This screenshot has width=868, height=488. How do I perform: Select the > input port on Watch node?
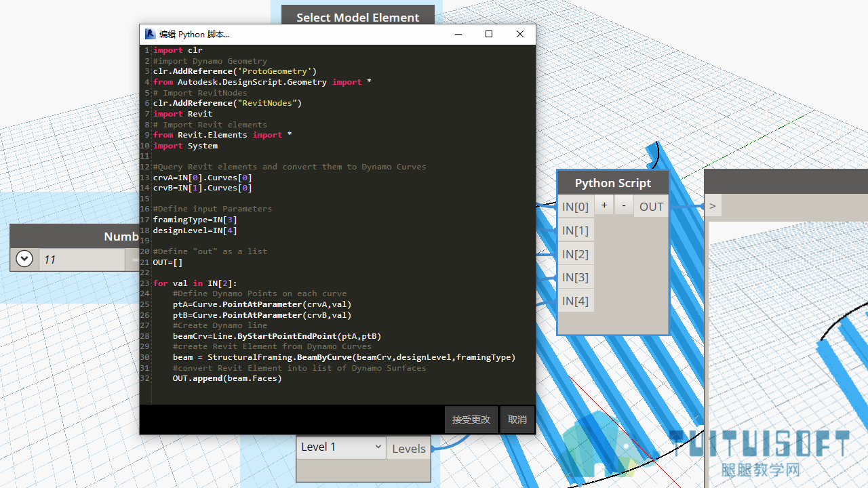713,206
